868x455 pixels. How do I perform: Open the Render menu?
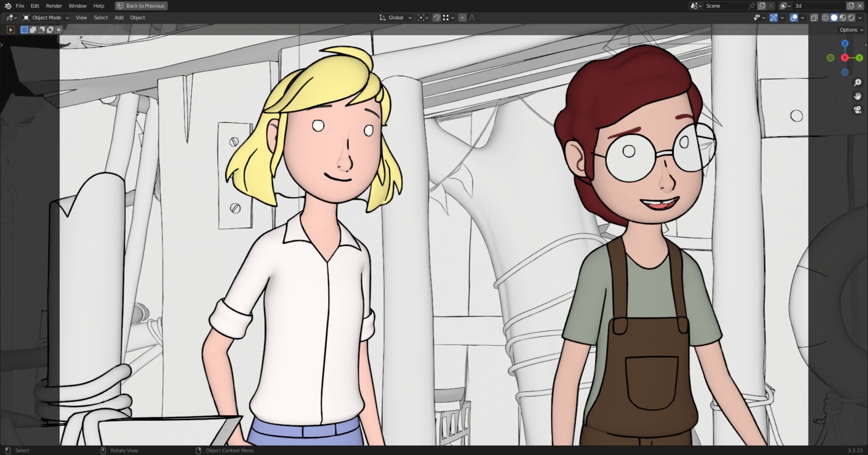click(54, 6)
